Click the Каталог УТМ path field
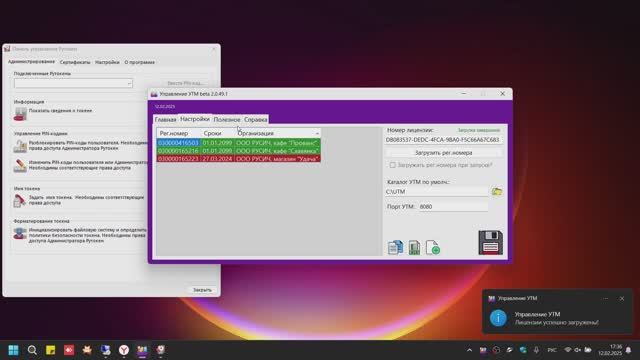The height and width of the screenshot is (360, 640). coord(436,191)
